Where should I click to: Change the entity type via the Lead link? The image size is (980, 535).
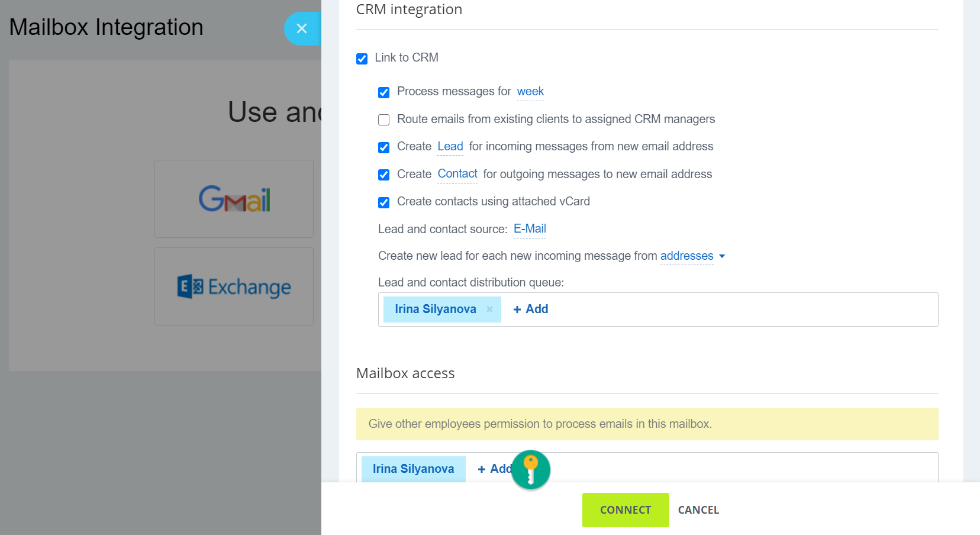[450, 147]
